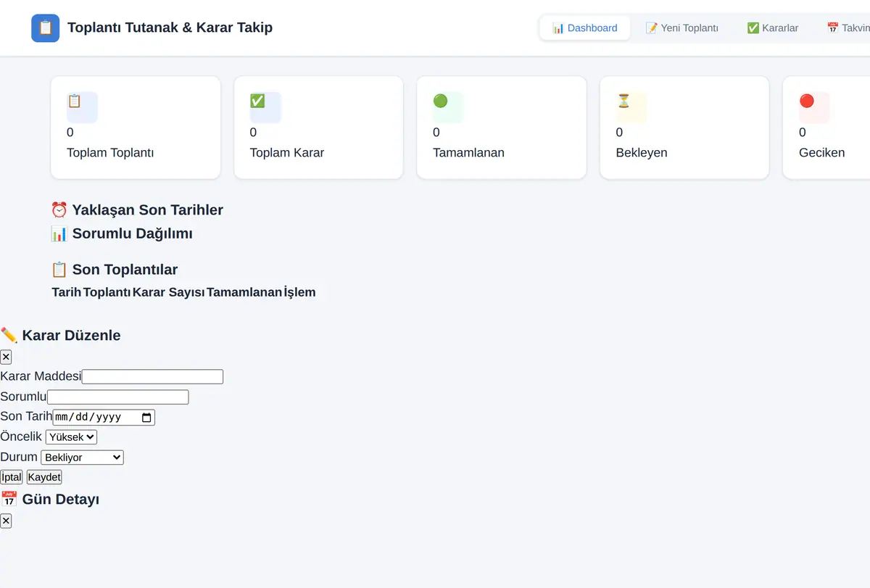Click the pencil icon beside Karar Düzenle

pyautogui.click(x=9, y=335)
